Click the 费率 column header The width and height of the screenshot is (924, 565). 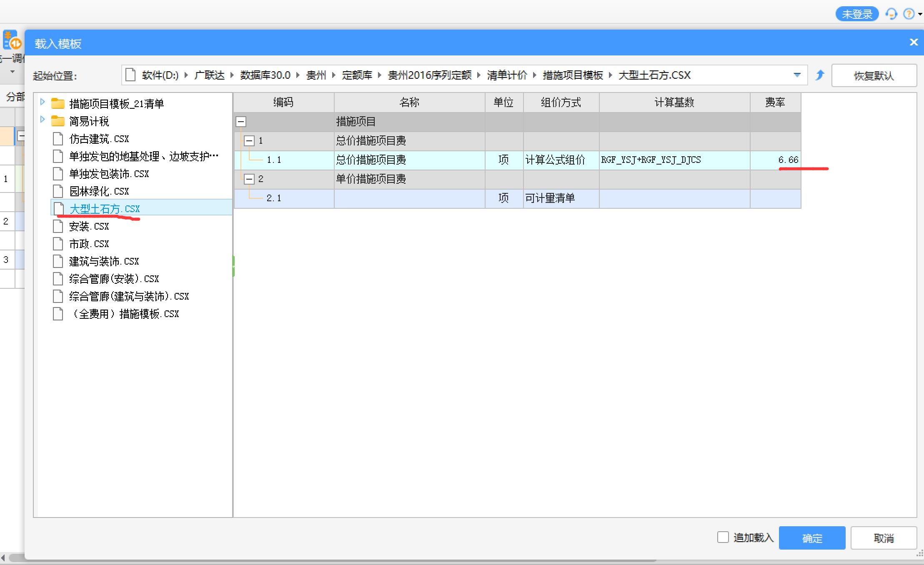775,102
